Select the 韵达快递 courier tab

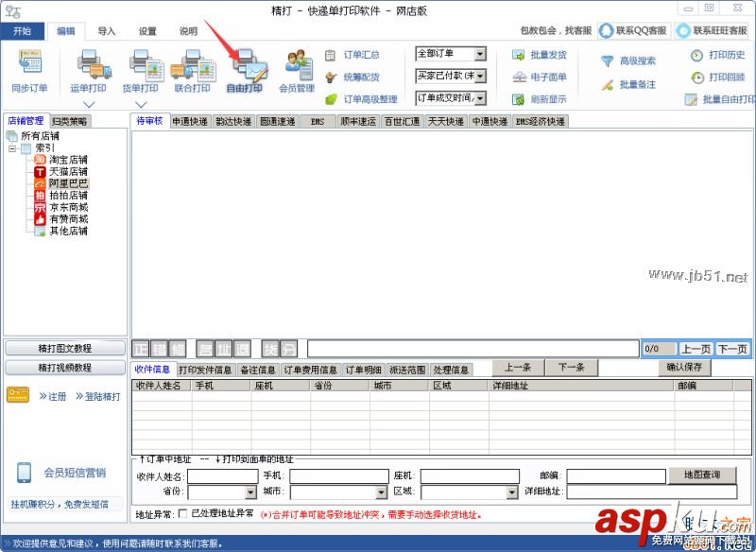click(233, 122)
